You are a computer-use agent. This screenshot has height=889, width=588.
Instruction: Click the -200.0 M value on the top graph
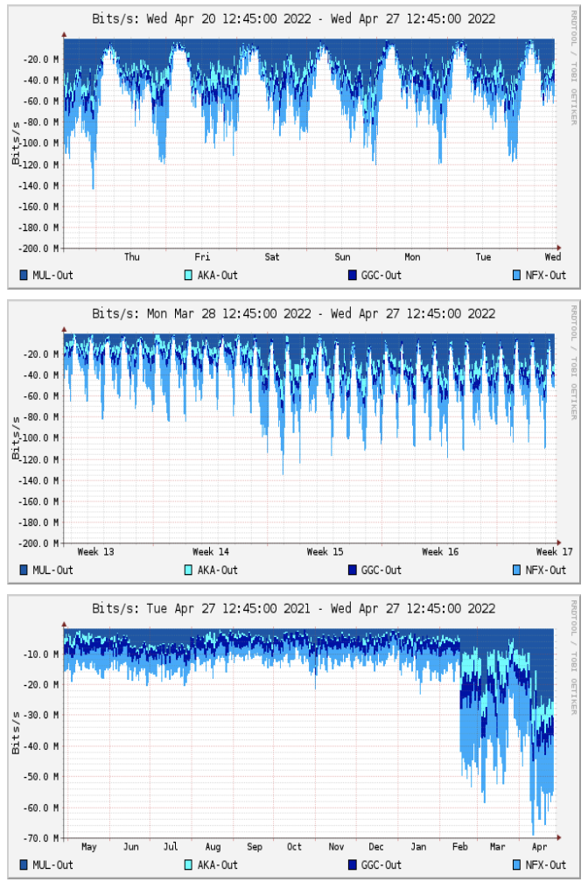coord(40,248)
